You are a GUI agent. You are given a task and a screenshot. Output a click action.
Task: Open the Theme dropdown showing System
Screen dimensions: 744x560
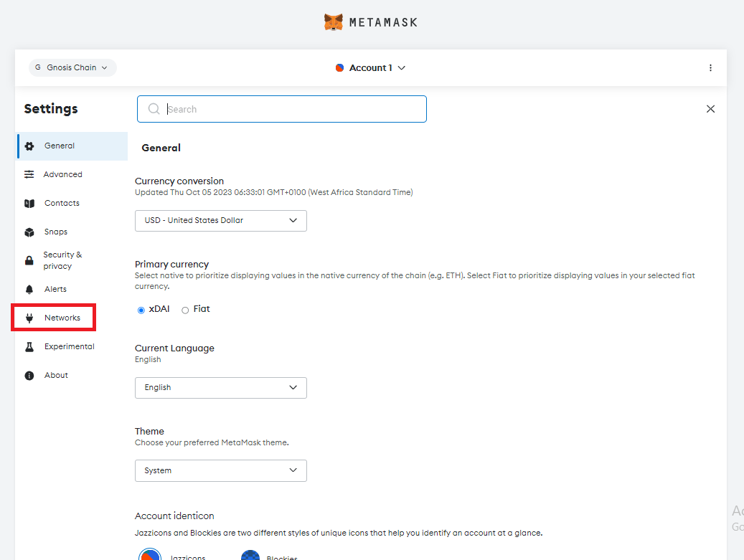[x=220, y=470]
